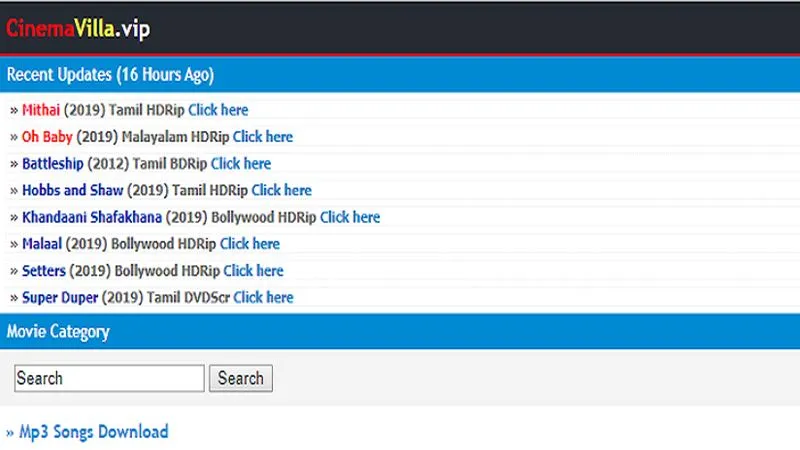
Task: Open the Hobbs and Shaw link
Action: click(x=72, y=190)
